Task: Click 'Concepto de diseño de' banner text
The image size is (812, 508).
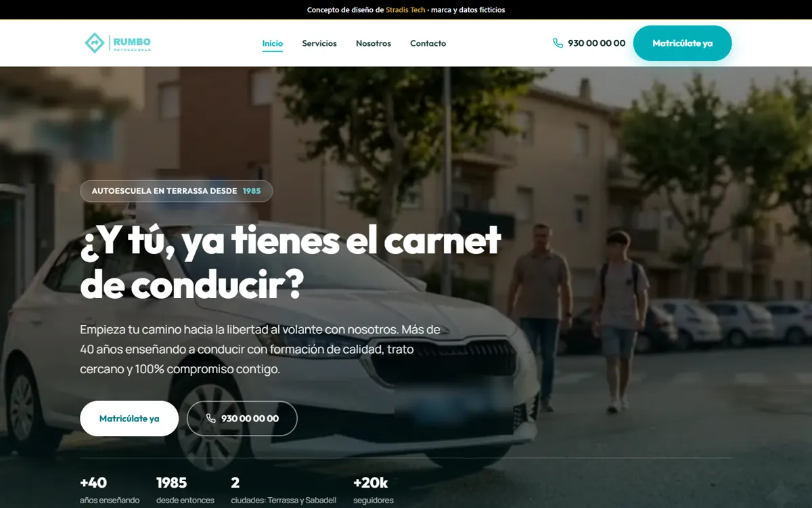Action: pyautogui.click(x=345, y=10)
